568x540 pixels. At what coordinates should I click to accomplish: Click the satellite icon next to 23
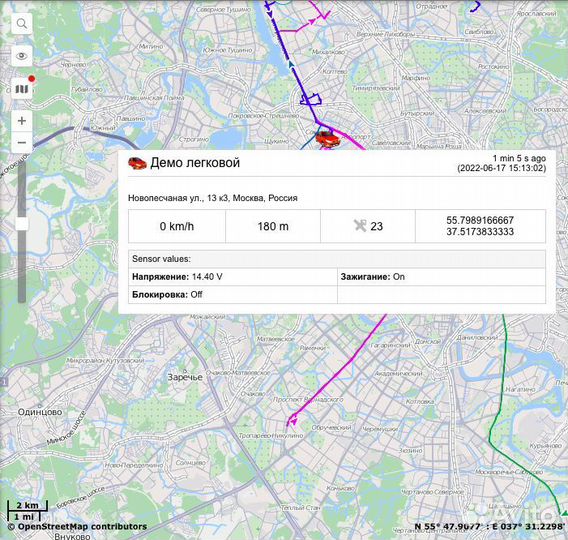360,226
